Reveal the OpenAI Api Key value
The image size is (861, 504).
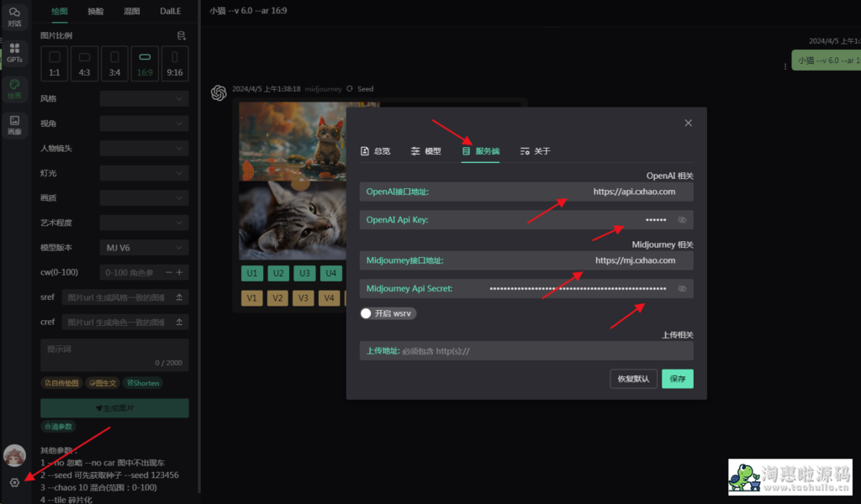click(x=682, y=220)
